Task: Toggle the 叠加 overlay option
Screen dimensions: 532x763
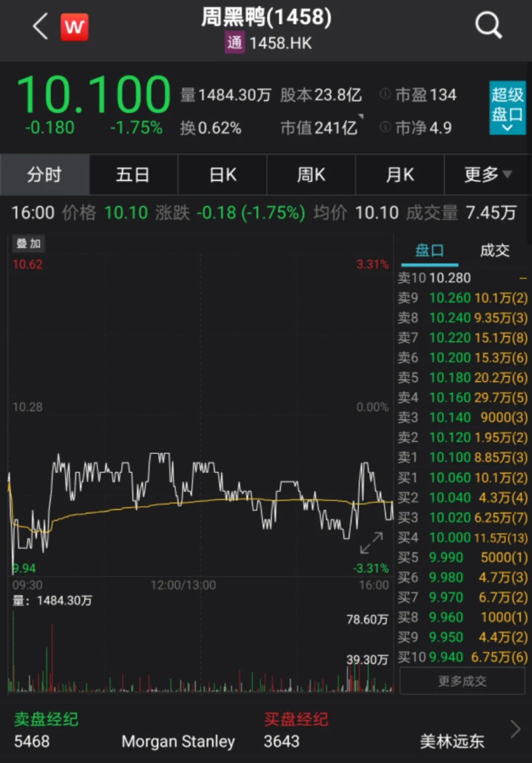Action: [x=28, y=243]
